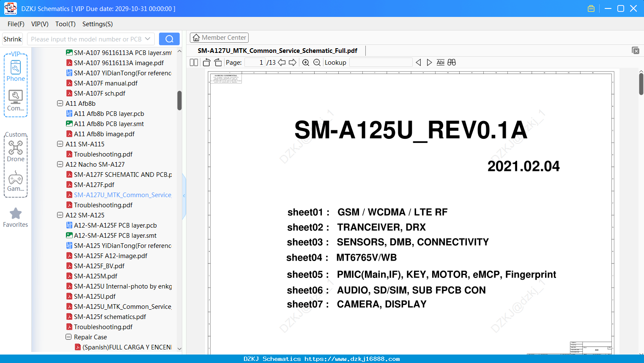
Task: Rotate the page counterclockwise
Action: tap(206, 63)
